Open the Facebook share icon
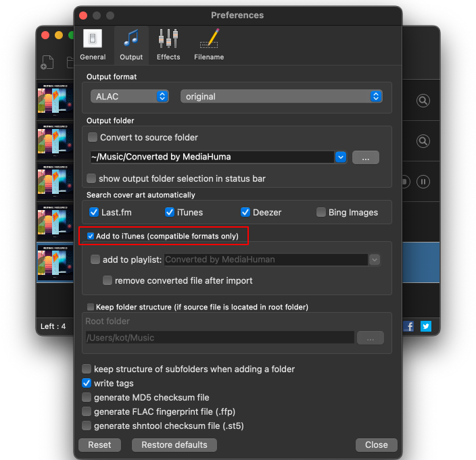The image size is (476, 460). click(x=408, y=326)
